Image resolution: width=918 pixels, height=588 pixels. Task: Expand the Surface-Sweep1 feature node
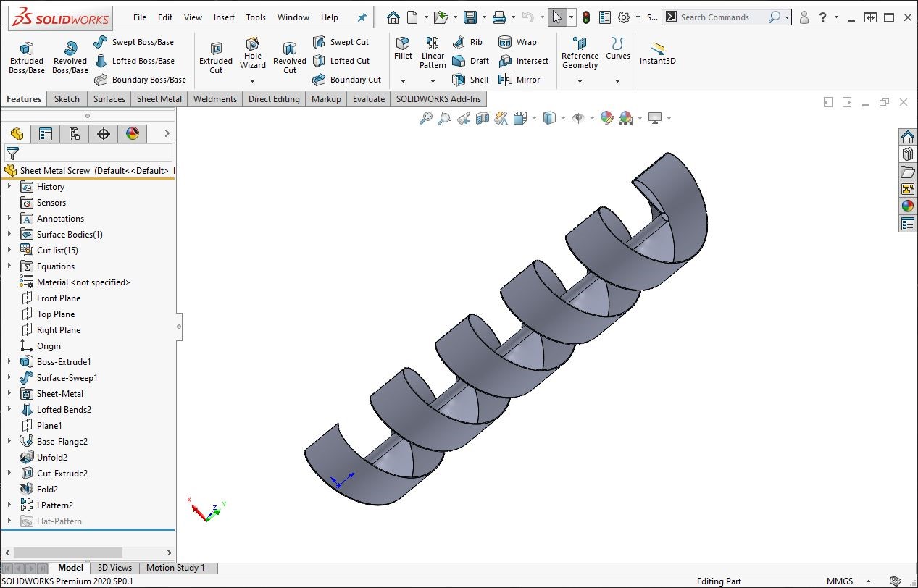click(x=9, y=377)
